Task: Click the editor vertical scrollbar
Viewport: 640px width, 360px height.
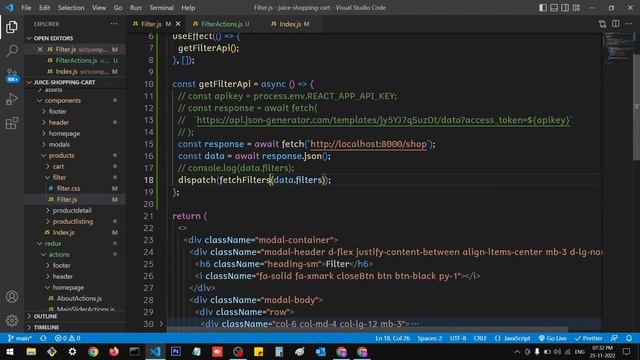Action: click(636, 106)
